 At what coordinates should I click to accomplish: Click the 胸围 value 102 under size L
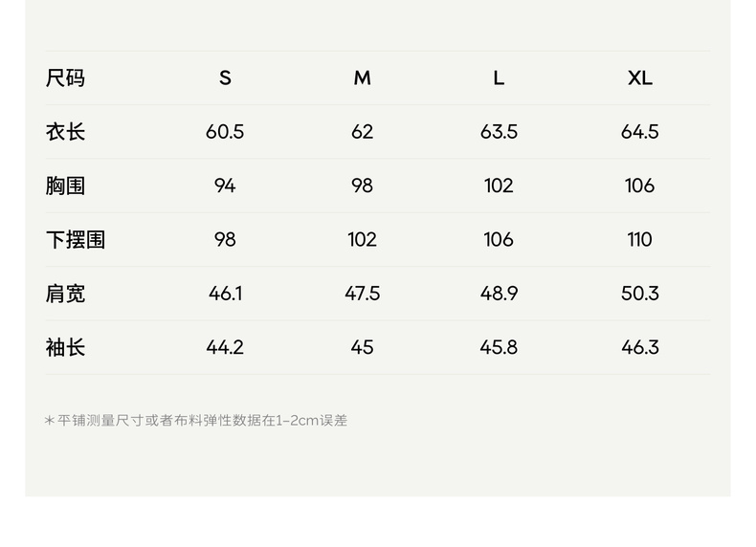coord(499,186)
